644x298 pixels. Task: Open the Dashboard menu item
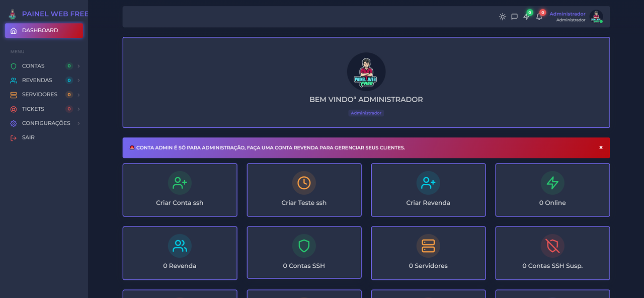pos(44,31)
